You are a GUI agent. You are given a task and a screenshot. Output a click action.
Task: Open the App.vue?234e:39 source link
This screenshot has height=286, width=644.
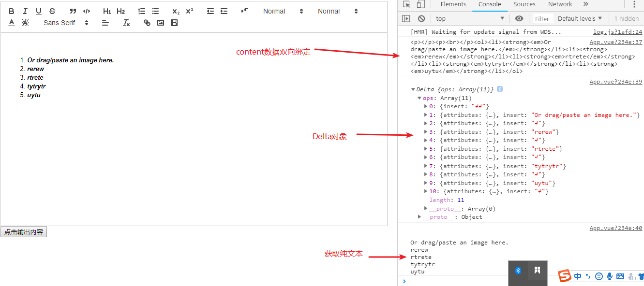pyautogui.click(x=616, y=82)
